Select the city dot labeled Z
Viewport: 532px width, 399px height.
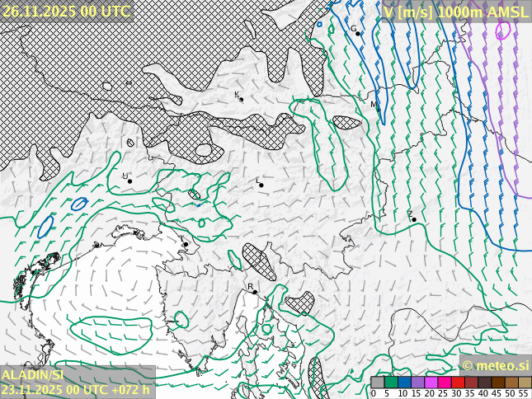point(414,219)
